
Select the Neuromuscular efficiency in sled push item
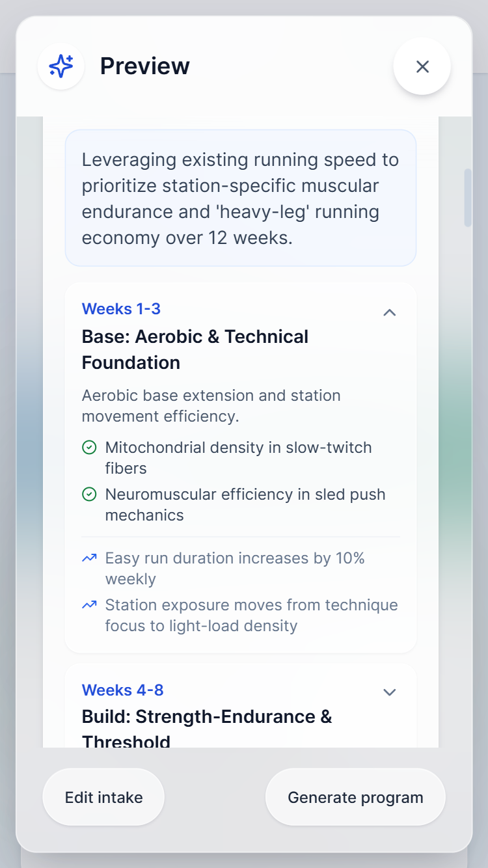click(x=245, y=505)
